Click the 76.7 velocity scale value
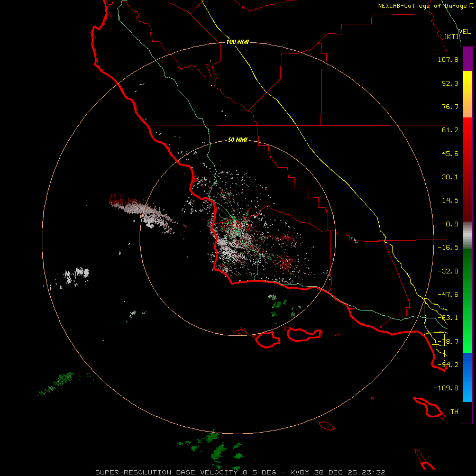This screenshot has height=476, width=476. point(450,106)
